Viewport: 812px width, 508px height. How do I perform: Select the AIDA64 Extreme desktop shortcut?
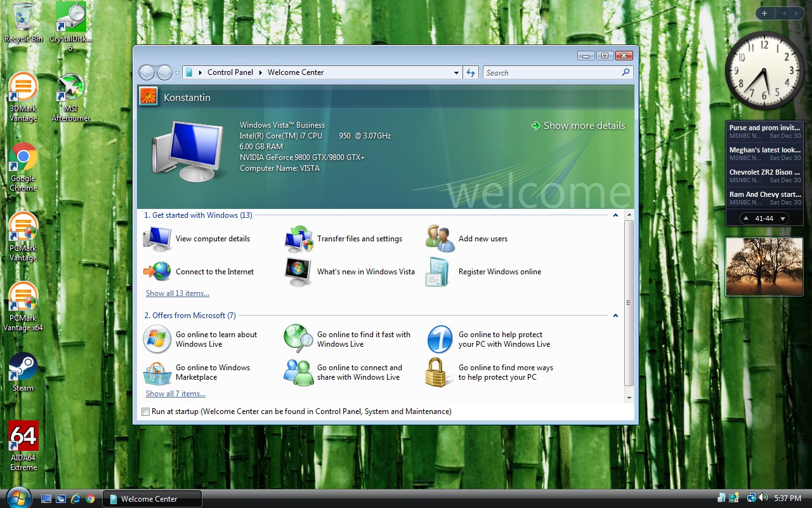point(23,446)
